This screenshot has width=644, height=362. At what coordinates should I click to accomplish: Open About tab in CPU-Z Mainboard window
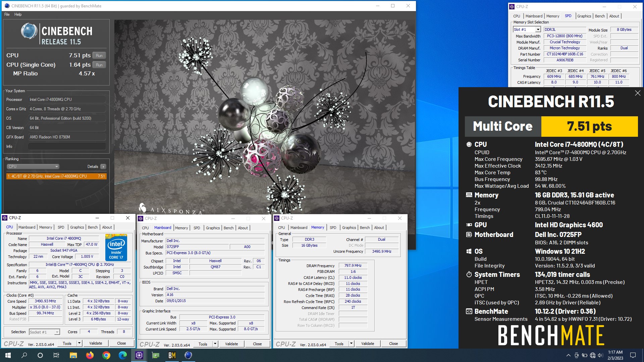point(243,228)
